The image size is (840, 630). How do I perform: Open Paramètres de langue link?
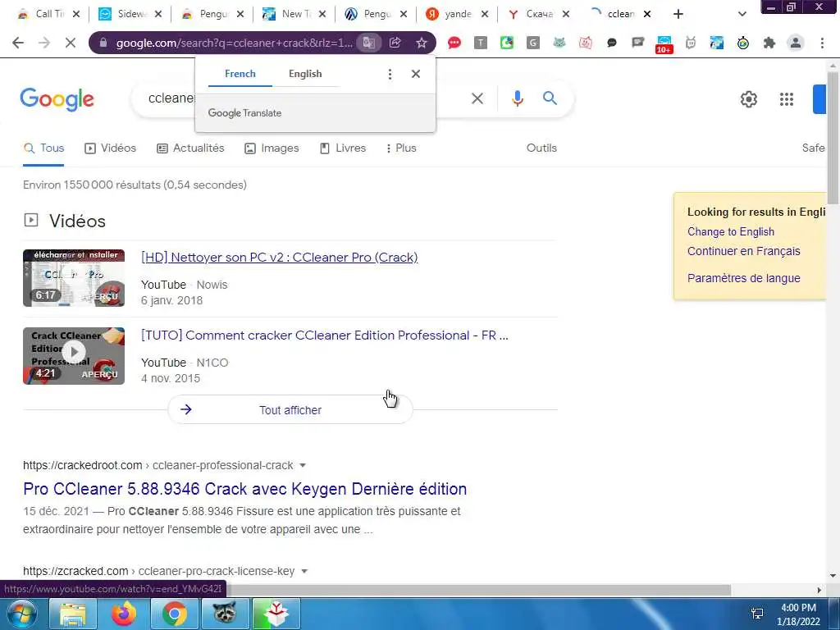point(743,279)
